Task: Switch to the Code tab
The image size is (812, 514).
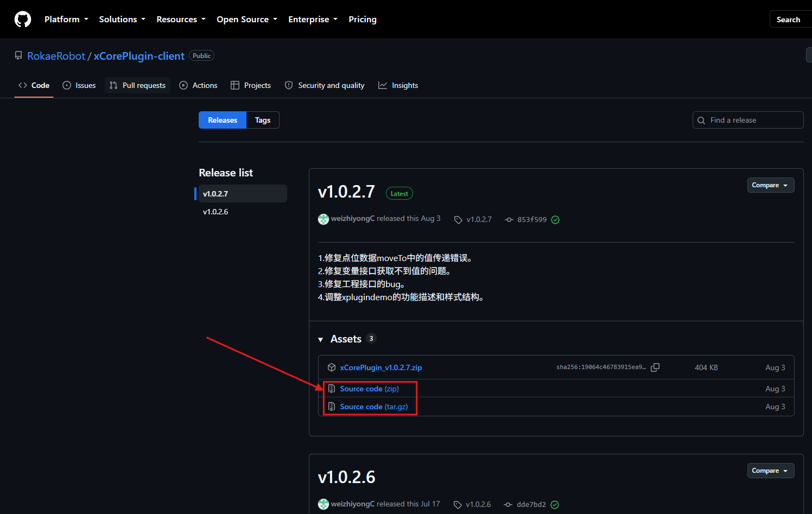Action: click(x=34, y=85)
